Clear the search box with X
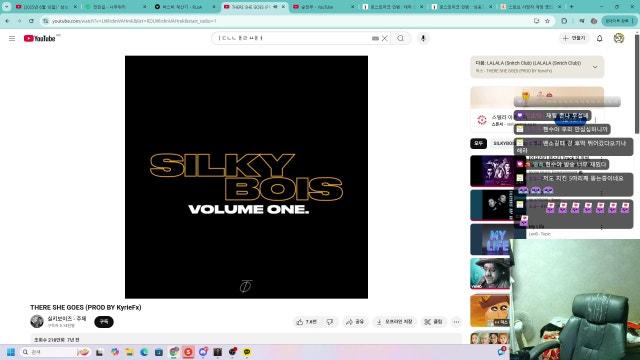The height and width of the screenshot is (360, 640). tap(384, 38)
